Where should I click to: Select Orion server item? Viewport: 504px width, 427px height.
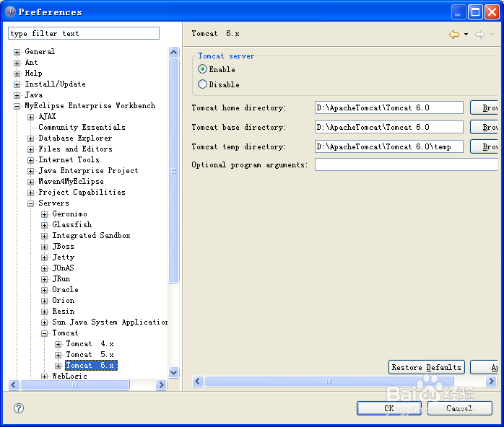coord(64,301)
